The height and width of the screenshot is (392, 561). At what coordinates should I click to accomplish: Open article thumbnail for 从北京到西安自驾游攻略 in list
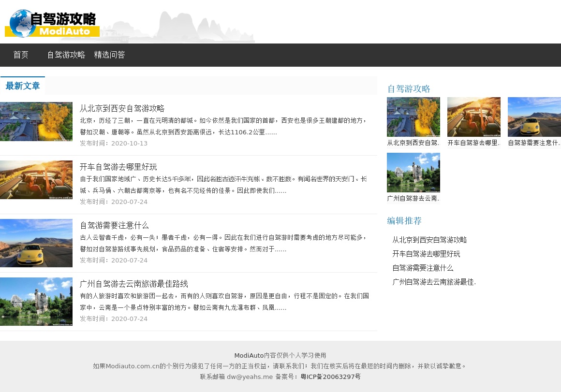point(36,121)
